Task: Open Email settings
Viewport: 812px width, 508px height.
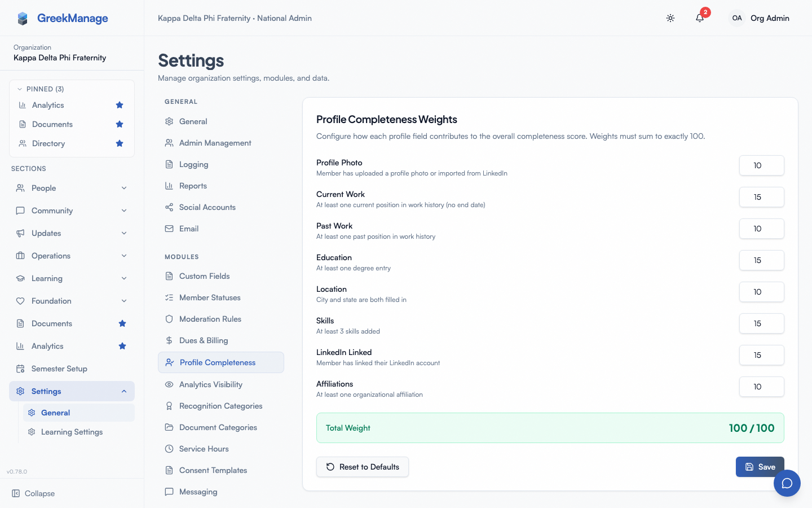Action: (x=221, y=229)
